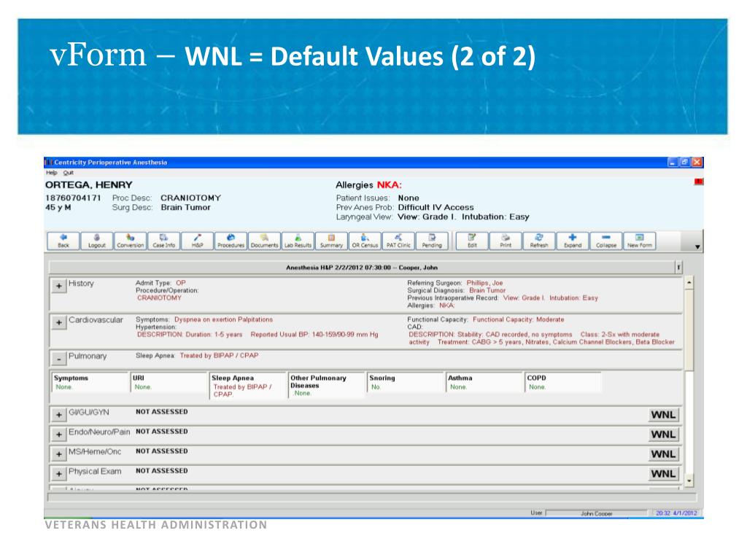
Task: Open the PAT Clinic toolbar icon
Action: pos(398,241)
